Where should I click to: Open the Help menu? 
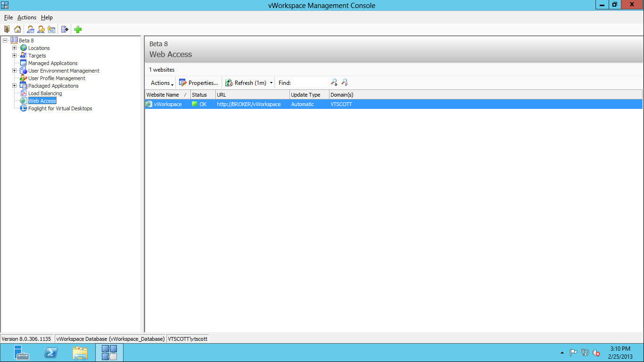pyautogui.click(x=47, y=17)
